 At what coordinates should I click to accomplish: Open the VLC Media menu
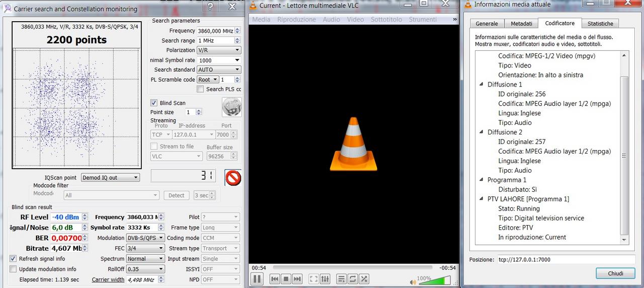261,19
